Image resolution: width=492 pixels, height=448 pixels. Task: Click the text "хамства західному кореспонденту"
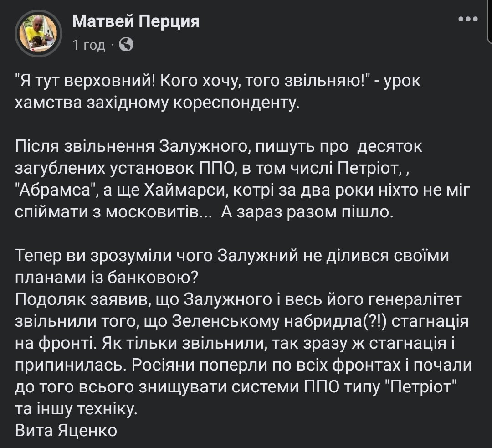(157, 104)
